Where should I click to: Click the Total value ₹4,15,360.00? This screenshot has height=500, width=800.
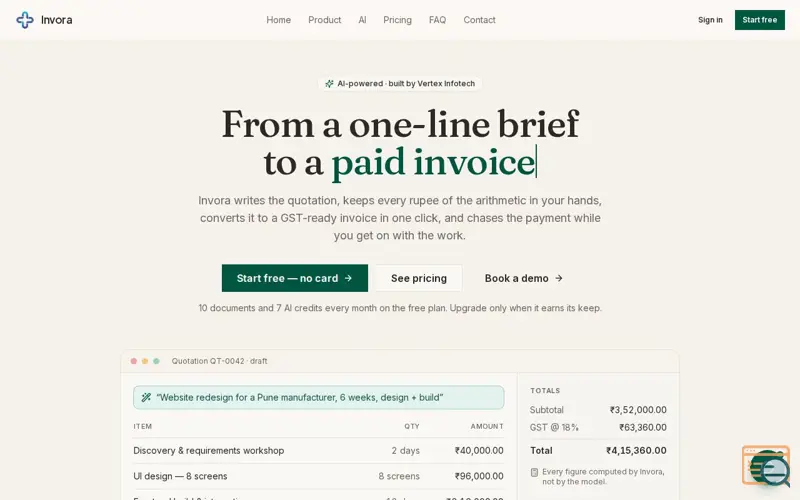click(636, 451)
